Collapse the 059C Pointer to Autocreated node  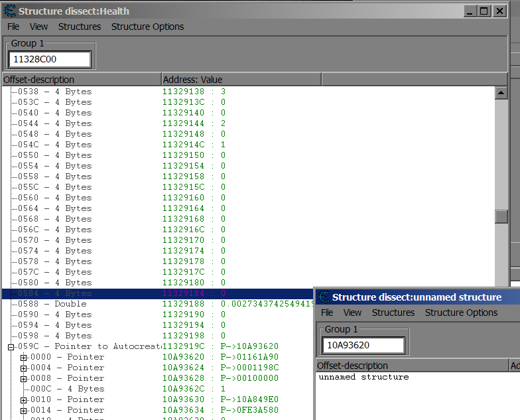11,346
